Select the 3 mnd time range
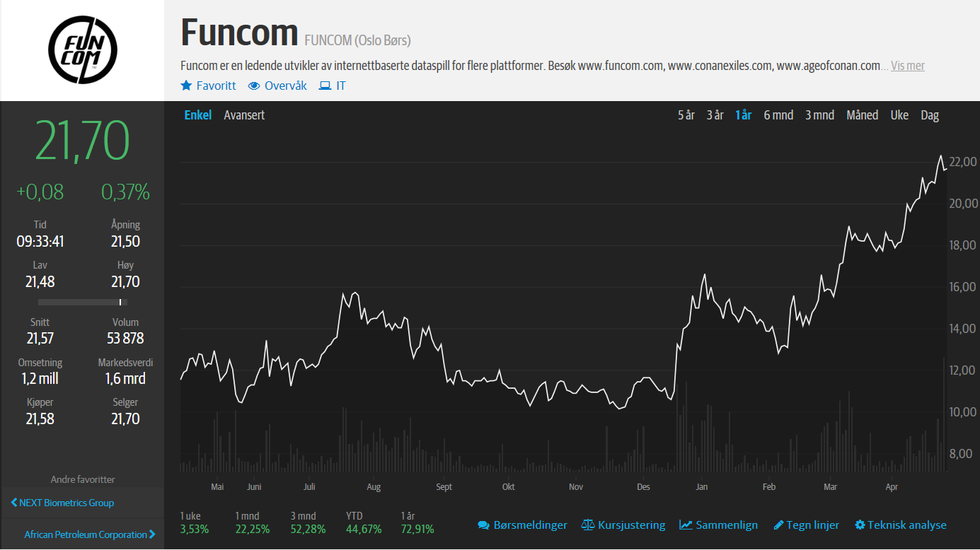The height and width of the screenshot is (550, 980). point(819,115)
